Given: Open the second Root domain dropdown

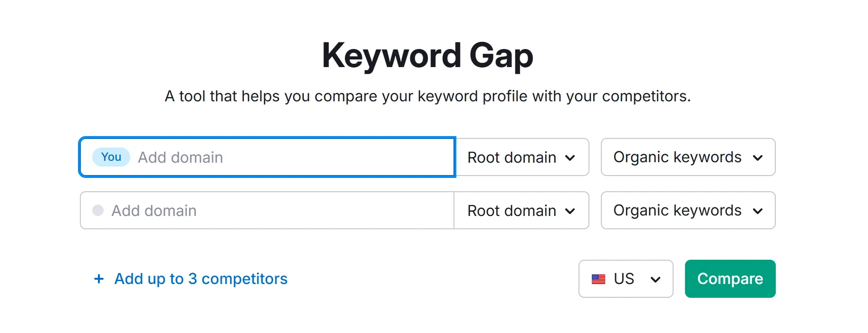Looking at the screenshot, I should [x=521, y=211].
